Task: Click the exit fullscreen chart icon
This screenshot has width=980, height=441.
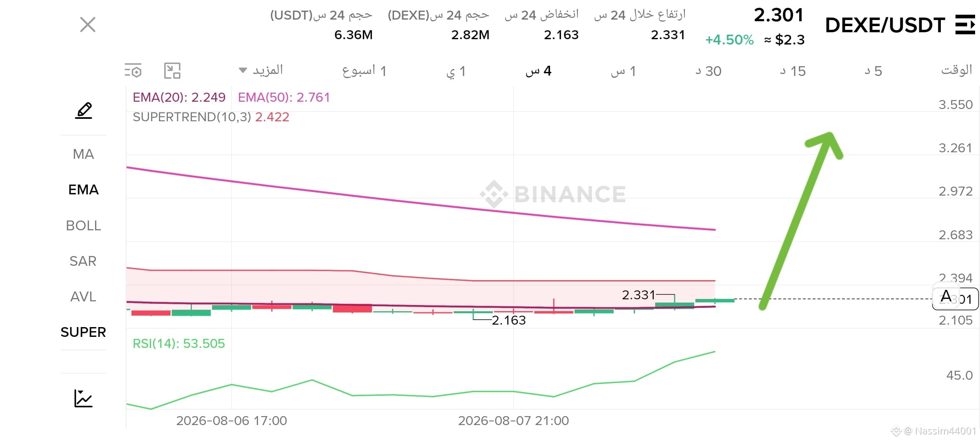Action: [172, 71]
